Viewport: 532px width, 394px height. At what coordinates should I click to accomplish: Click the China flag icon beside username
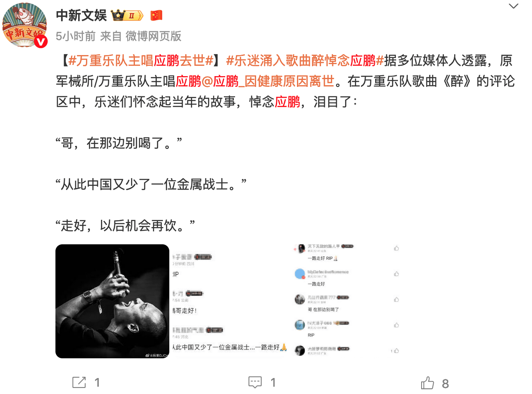(x=156, y=16)
